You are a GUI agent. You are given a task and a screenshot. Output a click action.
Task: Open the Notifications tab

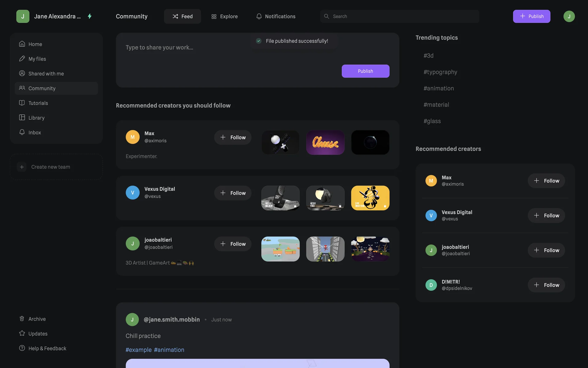pos(276,16)
